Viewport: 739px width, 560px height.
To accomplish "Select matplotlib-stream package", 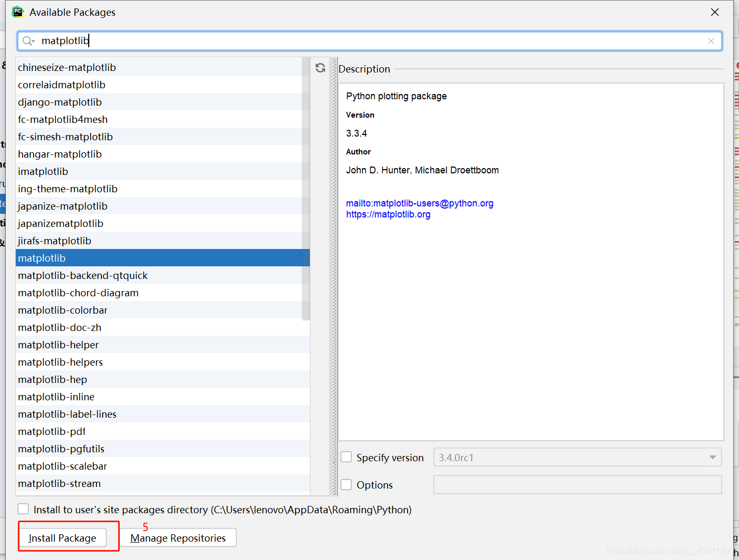I will coord(163,483).
